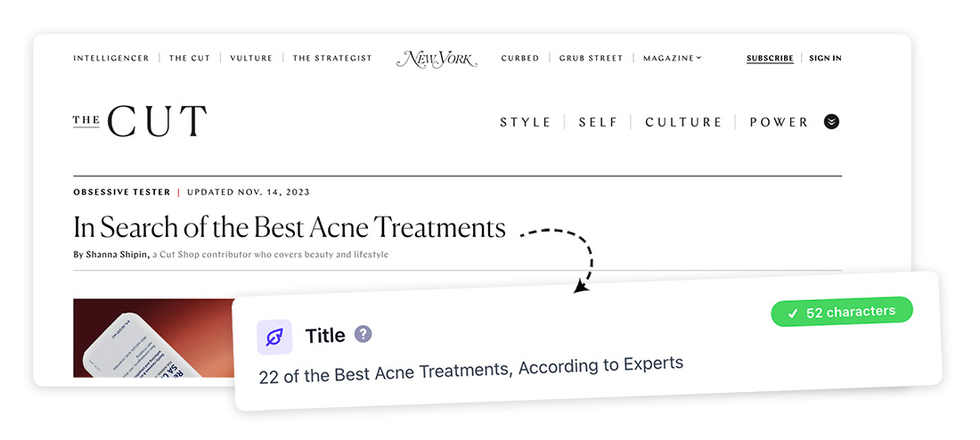Go to The Cut in top navigation
The width and height of the screenshot is (980, 440).
coord(190,58)
